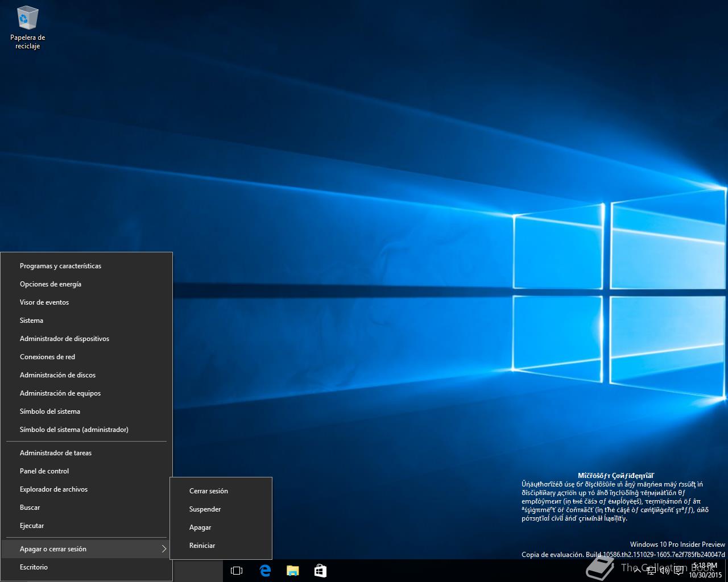Screen dimensions: 728x582
Task: Open Visor de eventos
Action: 86,302
